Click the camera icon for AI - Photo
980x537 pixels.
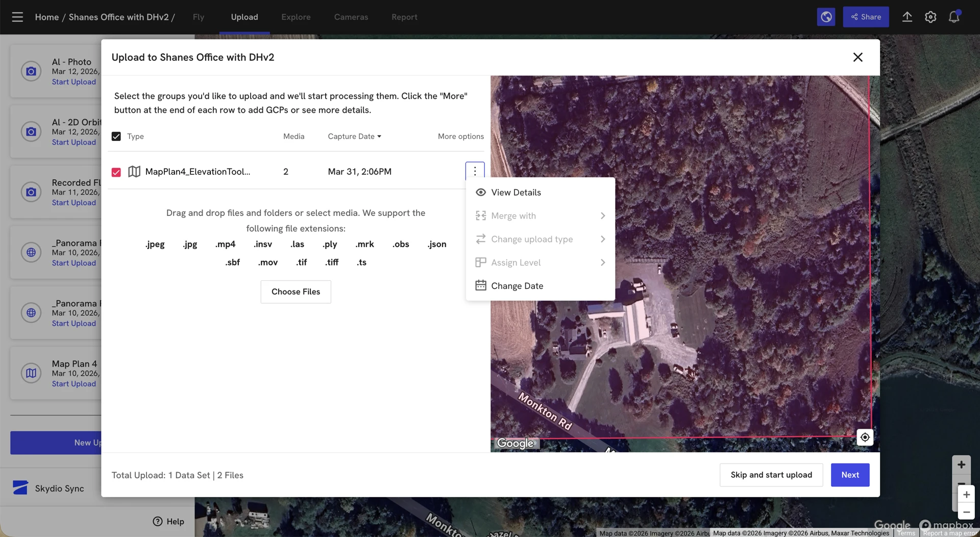click(31, 71)
